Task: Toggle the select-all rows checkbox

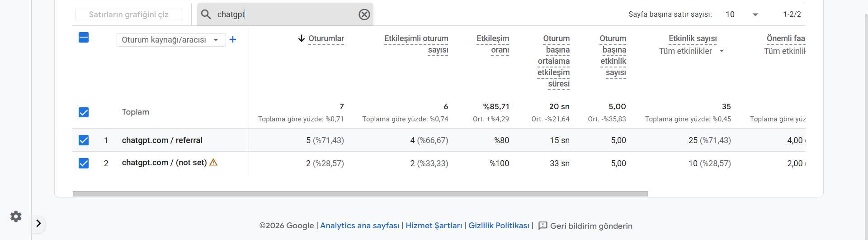Action: click(84, 38)
